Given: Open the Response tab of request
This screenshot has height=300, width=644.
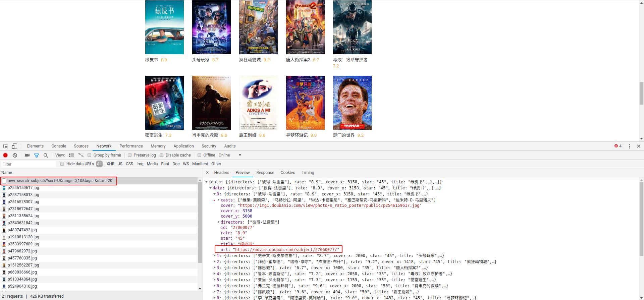Looking at the screenshot, I should point(265,173).
